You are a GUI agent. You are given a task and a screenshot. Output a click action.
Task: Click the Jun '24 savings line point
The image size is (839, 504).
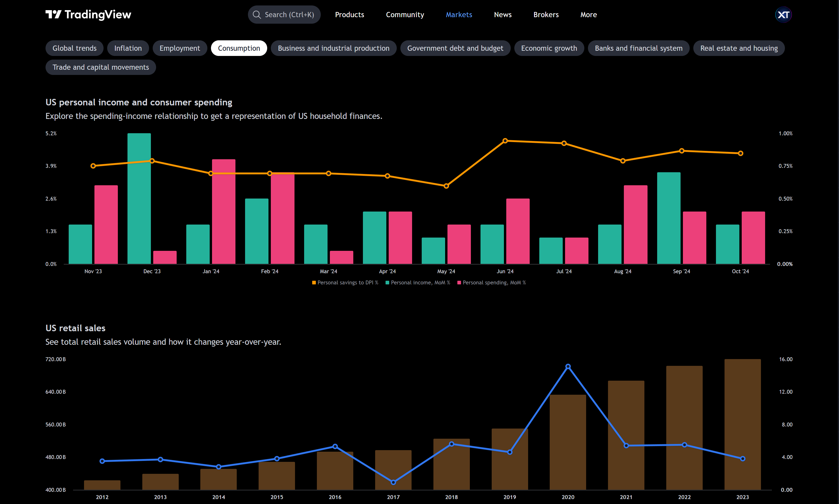pos(505,141)
